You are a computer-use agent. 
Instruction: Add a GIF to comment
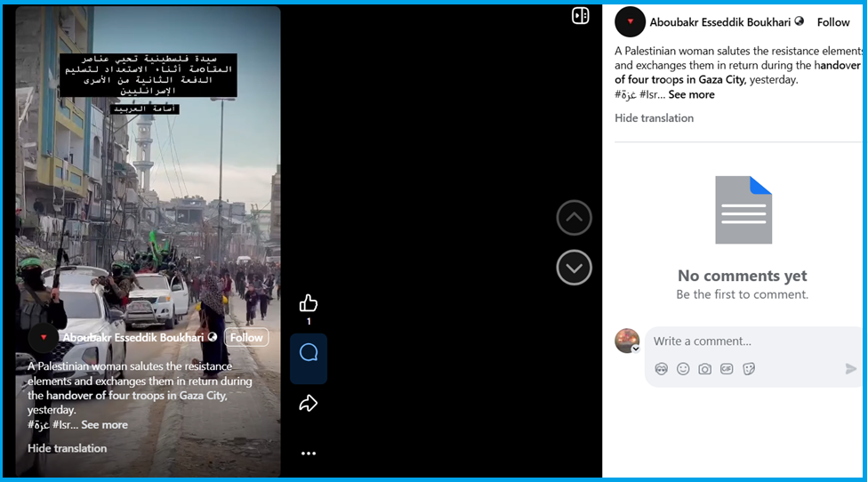click(727, 368)
